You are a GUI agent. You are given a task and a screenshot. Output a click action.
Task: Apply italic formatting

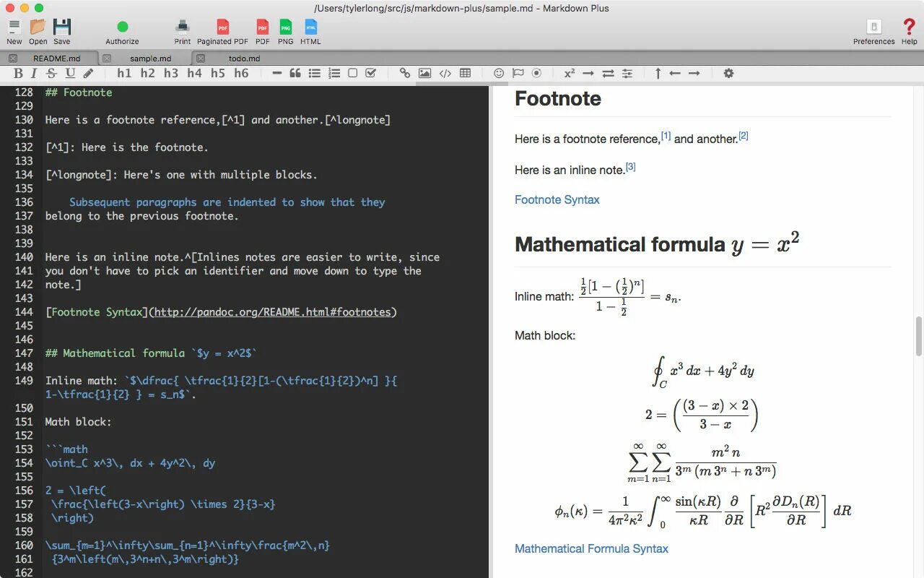34,73
